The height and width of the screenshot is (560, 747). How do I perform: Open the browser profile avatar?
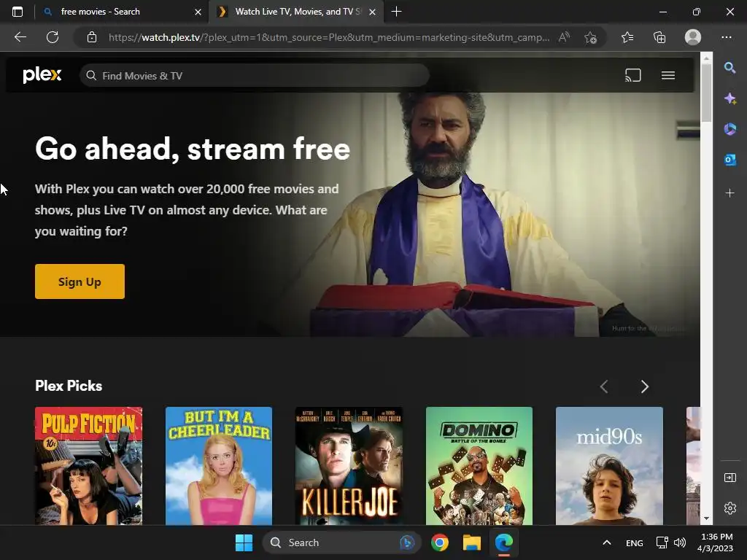click(693, 37)
